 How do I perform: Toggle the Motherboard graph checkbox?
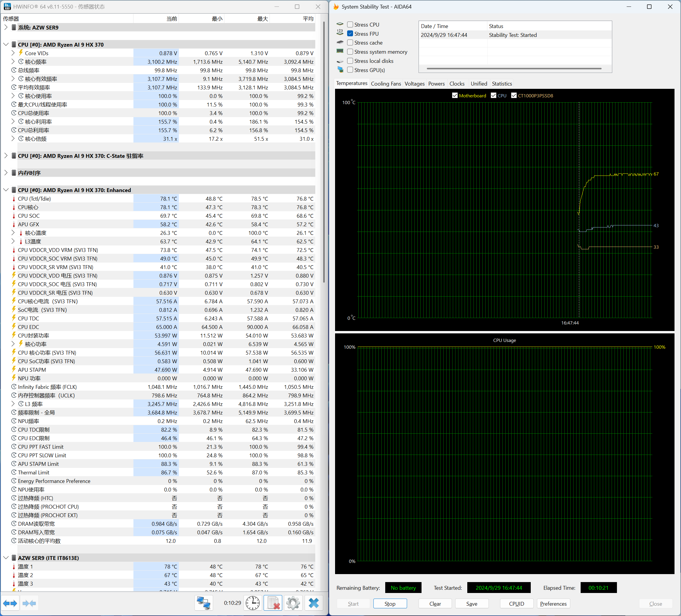coord(455,96)
